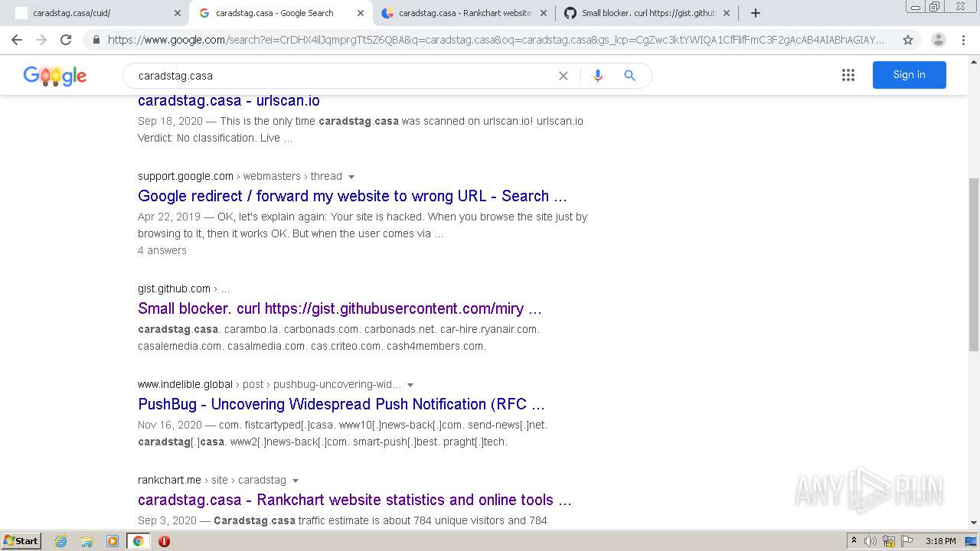Screen dimensions: 980x551
Task: Switch to the Small blocker GitHub tab
Action: (x=645, y=13)
